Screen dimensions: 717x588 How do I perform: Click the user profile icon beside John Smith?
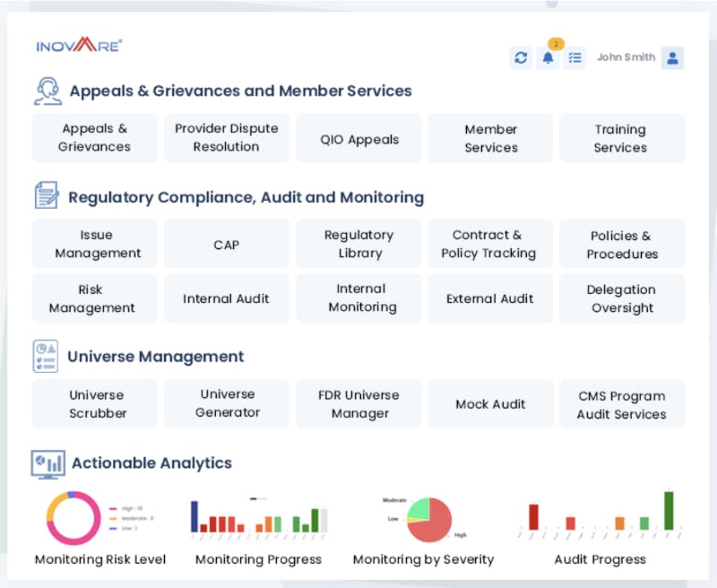click(x=672, y=57)
